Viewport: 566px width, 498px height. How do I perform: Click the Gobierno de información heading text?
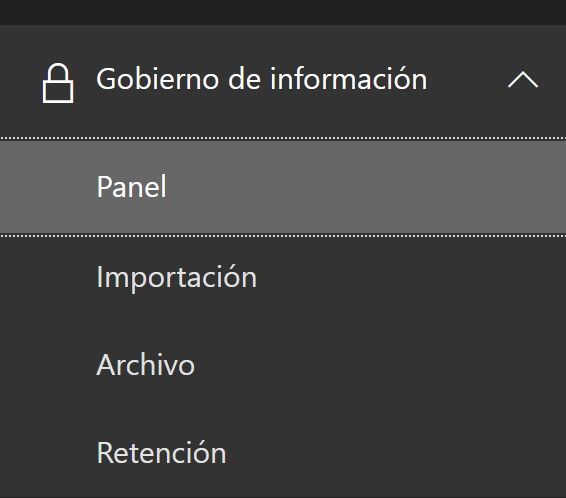(x=262, y=79)
